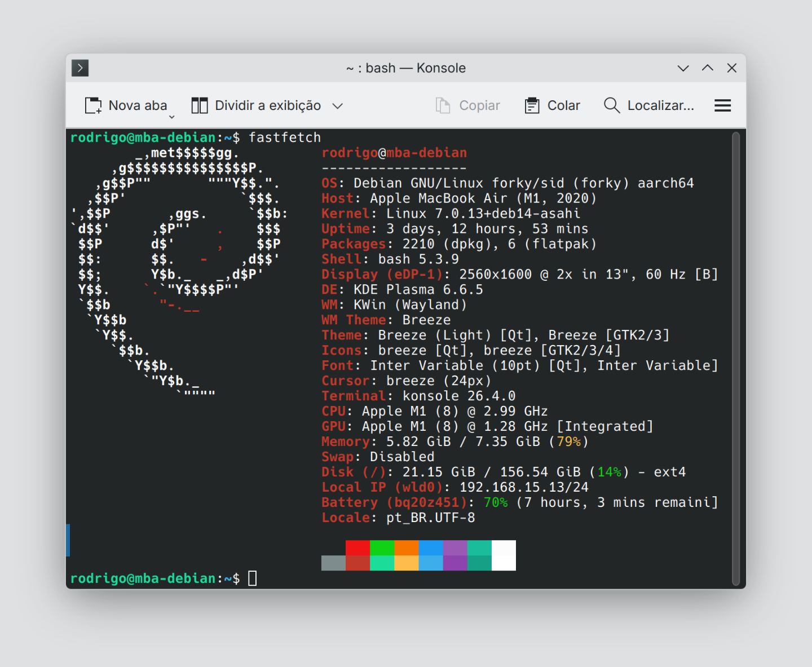
Task: Open a new tab with Nova aba
Action: pyautogui.click(x=126, y=105)
